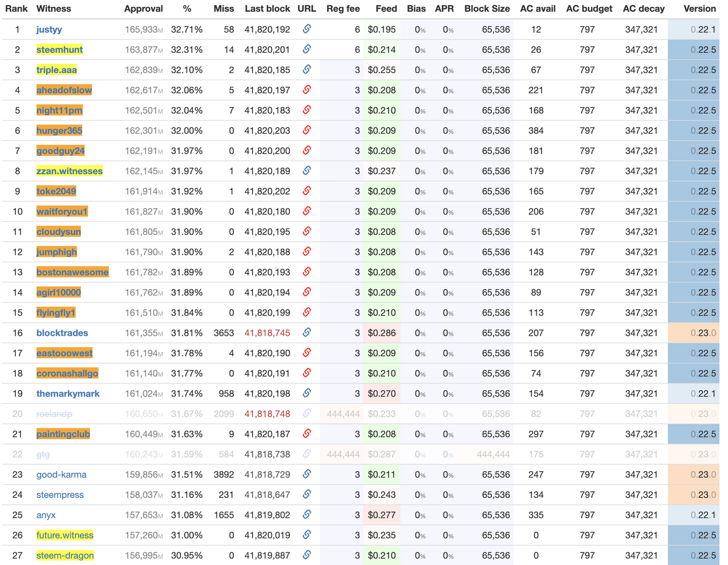This screenshot has width=728, height=565.
Task: Open the anyx witness link
Action: [46, 515]
